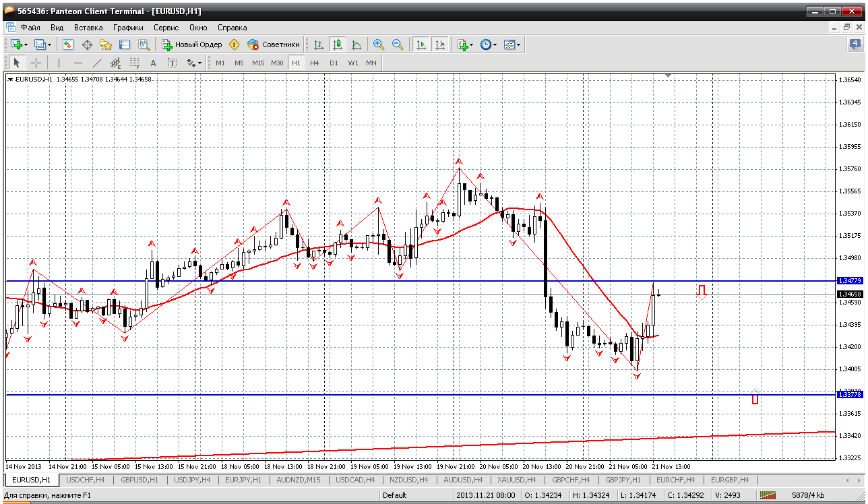
Task: Select the crosshair tool
Action: (36, 63)
